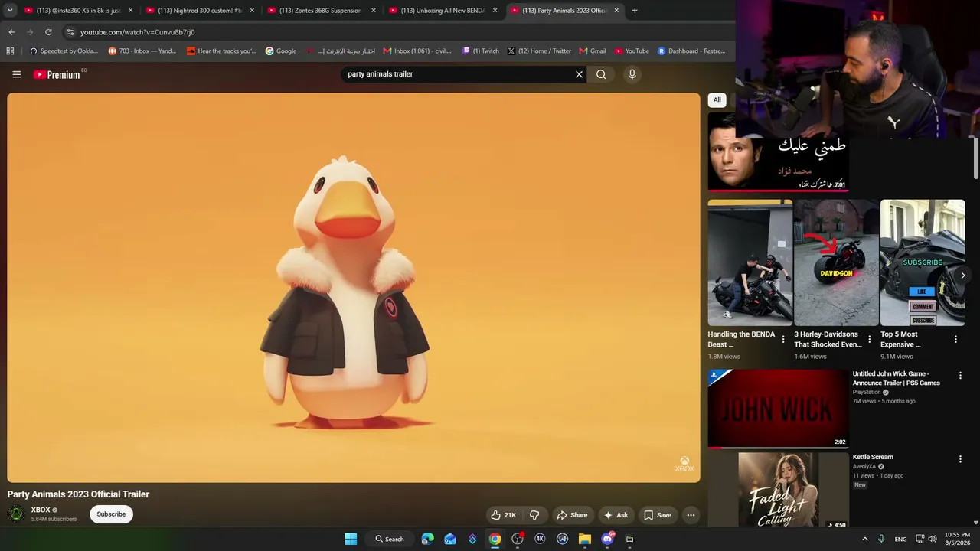Go back to the previous page
Image resolution: width=980 pixels, height=551 pixels.
tap(11, 32)
